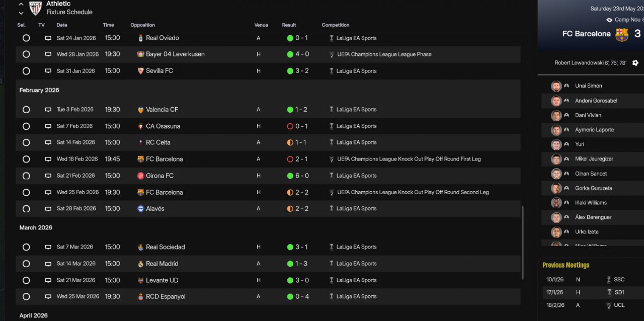Open Iñaki Williams player profile
The width and height of the screenshot is (644, 321).
[x=591, y=203]
